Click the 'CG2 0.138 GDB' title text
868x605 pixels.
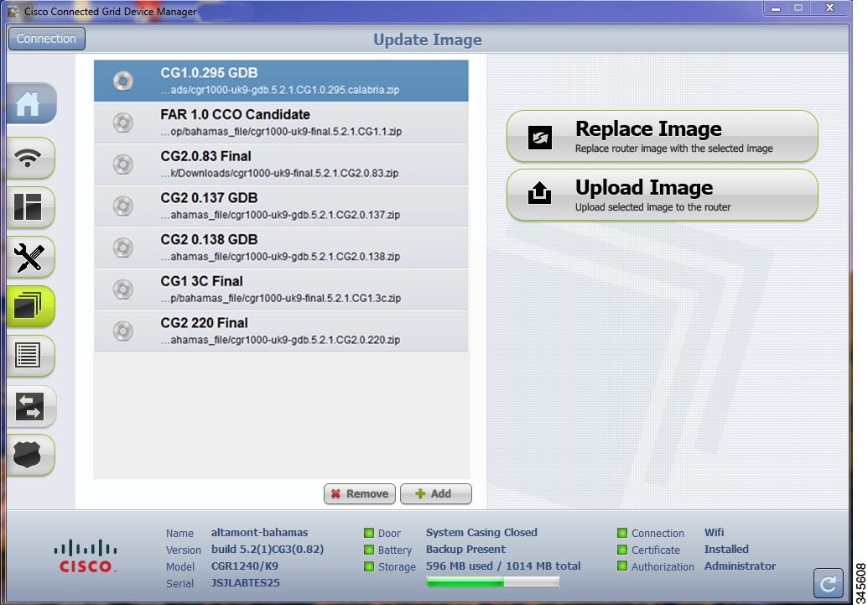[x=210, y=239]
